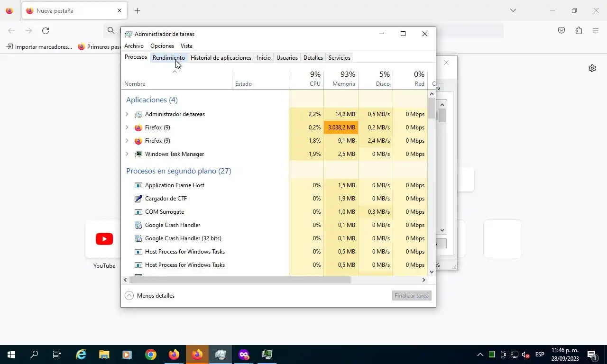Sort by the Red column header
Screen dimensions: 607x364
coord(410,80)
